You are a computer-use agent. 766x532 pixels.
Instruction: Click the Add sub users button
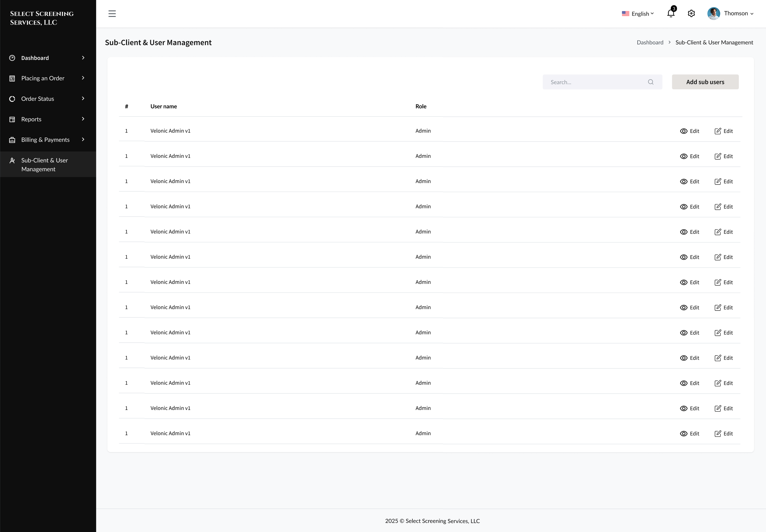pos(705,82)
